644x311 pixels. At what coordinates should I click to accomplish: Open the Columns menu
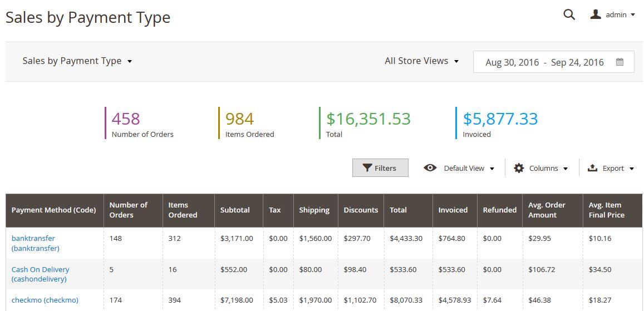coord(543,168)
